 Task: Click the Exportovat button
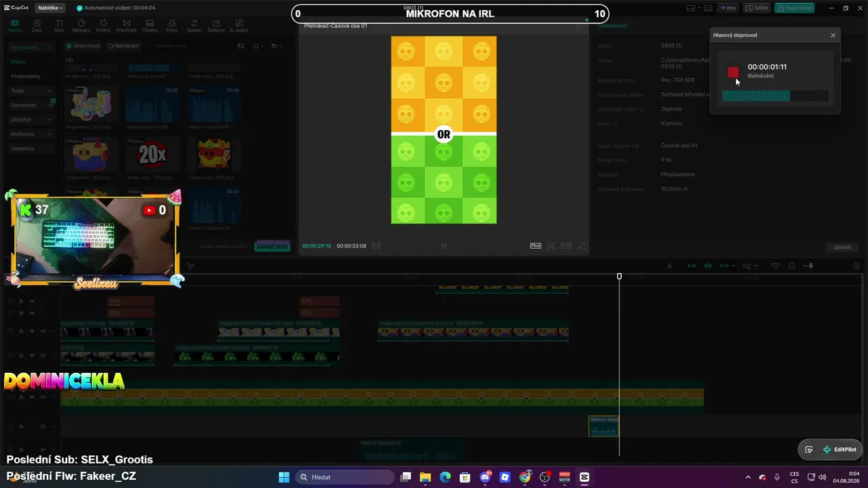tap(795, 8)
